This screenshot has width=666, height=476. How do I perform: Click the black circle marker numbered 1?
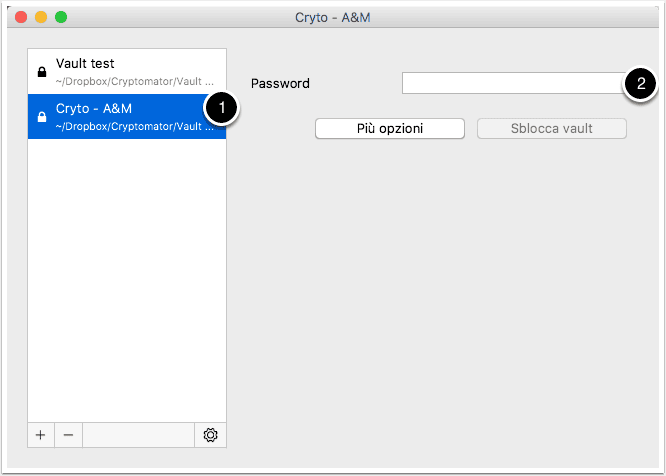221,108
